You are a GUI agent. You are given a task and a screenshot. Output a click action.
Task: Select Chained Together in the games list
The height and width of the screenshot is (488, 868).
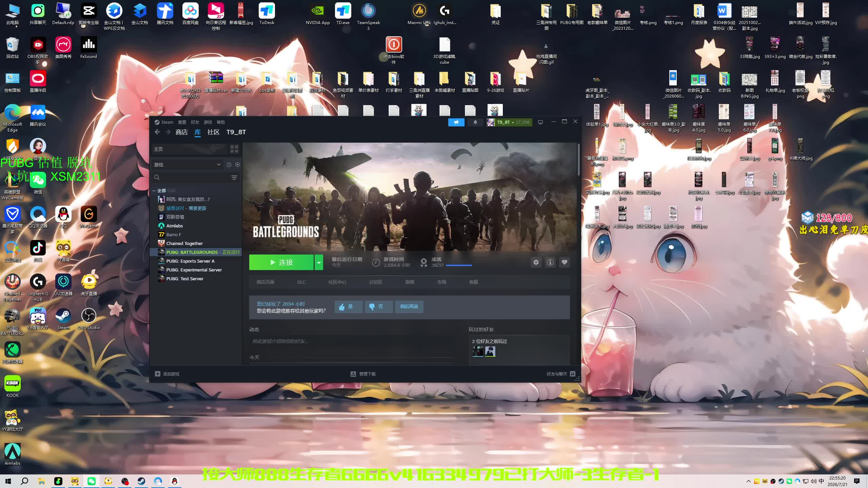[x=184, y=243]
